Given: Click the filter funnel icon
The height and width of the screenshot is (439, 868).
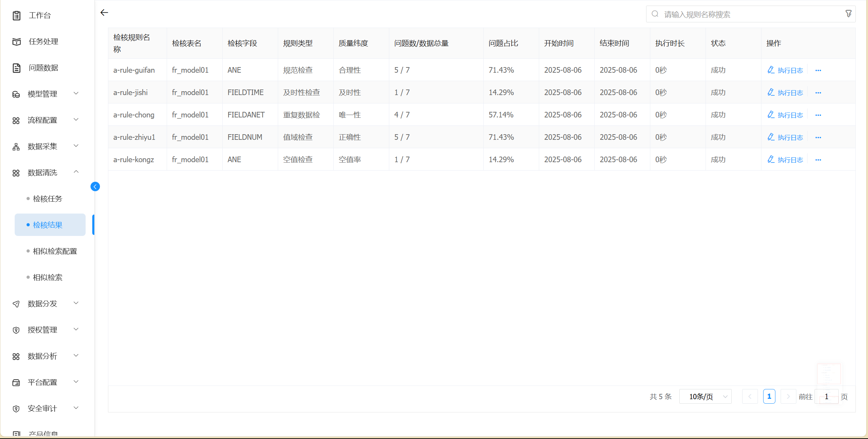Looking at the screenshot, I should tap(848, 14).
